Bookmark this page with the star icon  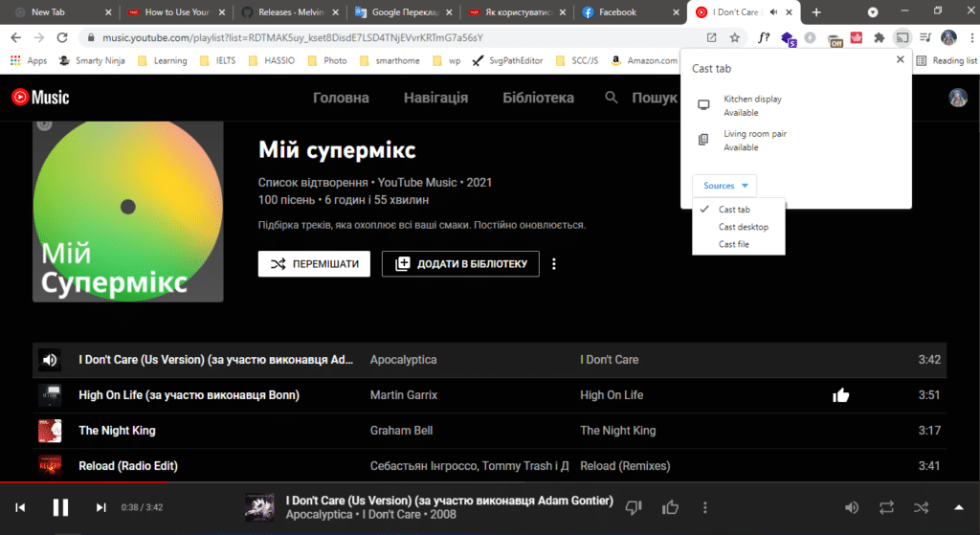[734, 37]
